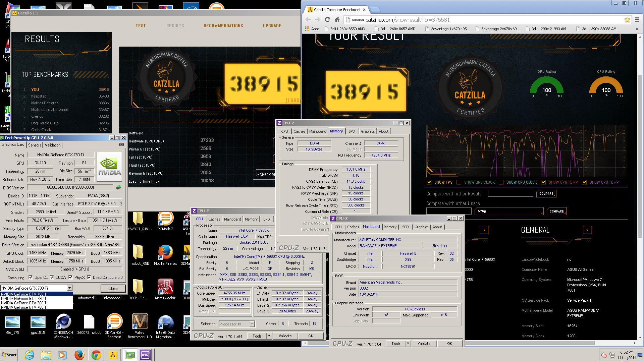Click the CPU-Z taskbar icon

(x=146, y=355)
